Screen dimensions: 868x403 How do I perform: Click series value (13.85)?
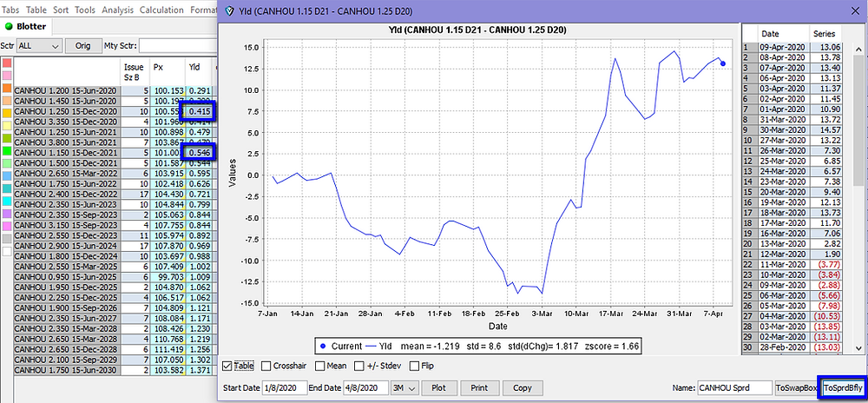click(x=826, y=327)
